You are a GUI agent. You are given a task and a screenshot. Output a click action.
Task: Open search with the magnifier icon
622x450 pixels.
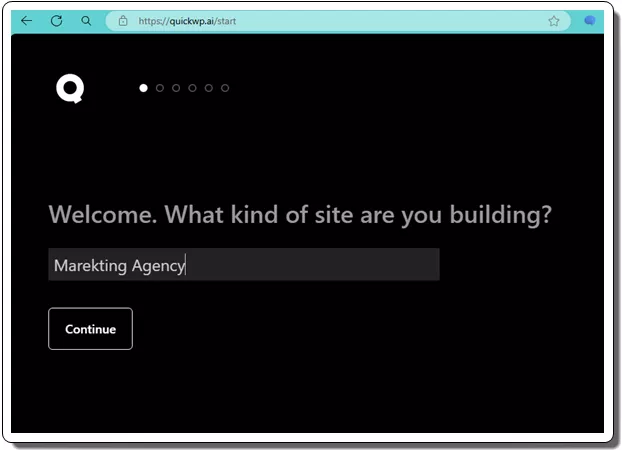(86, 21)
